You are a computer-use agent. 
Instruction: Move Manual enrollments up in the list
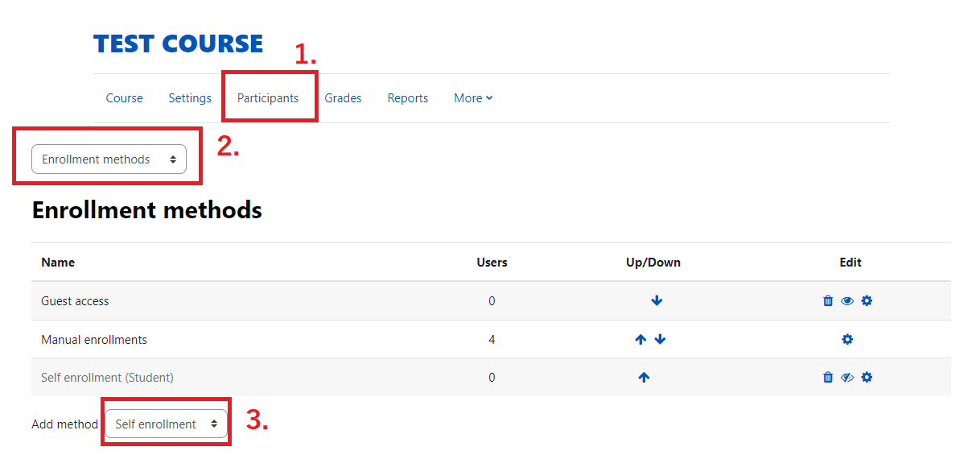[640, 340]
